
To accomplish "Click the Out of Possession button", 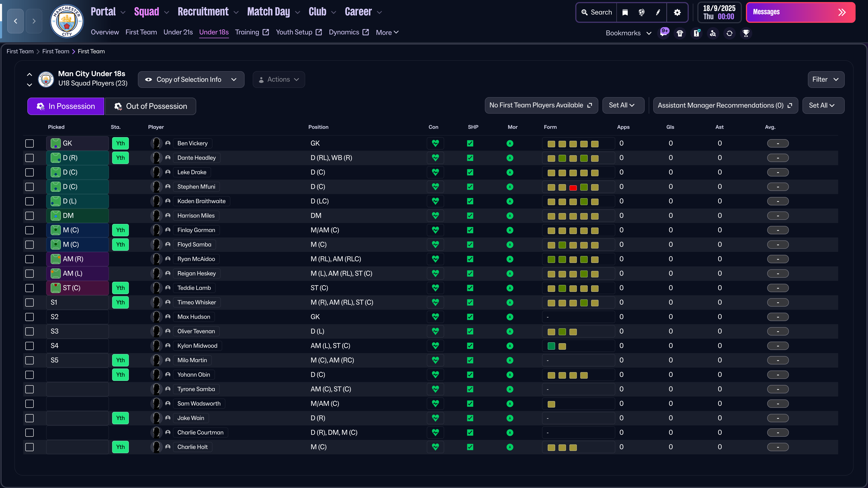I will tap(150, 106).
